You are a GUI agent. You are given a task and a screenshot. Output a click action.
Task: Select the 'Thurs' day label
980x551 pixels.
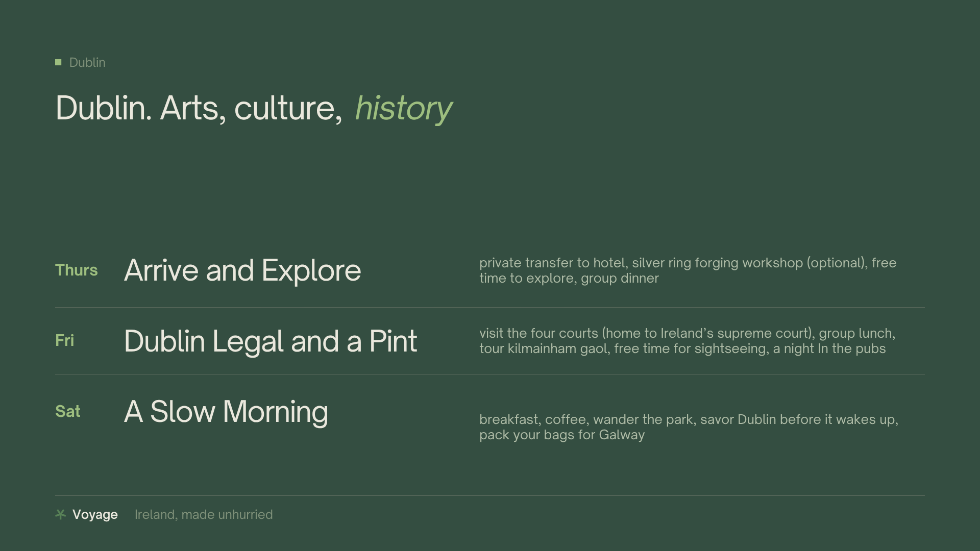coord(76,270)
